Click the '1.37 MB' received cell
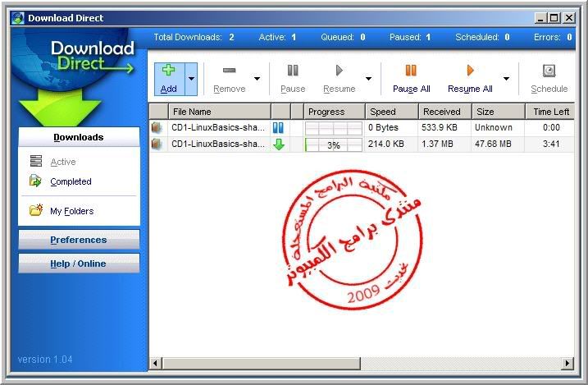Image resolution: width=588 pixels, height=385 pixels. pos(437,144)
